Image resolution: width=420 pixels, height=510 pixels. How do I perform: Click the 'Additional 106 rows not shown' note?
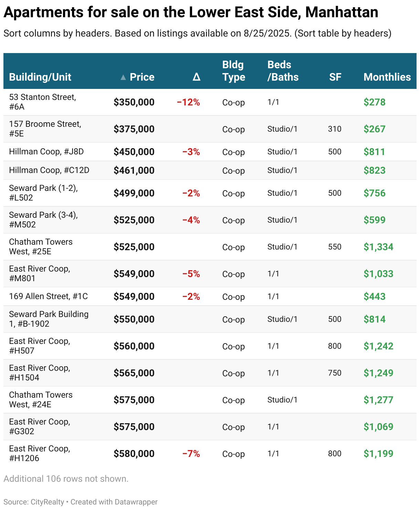point(66,479)
